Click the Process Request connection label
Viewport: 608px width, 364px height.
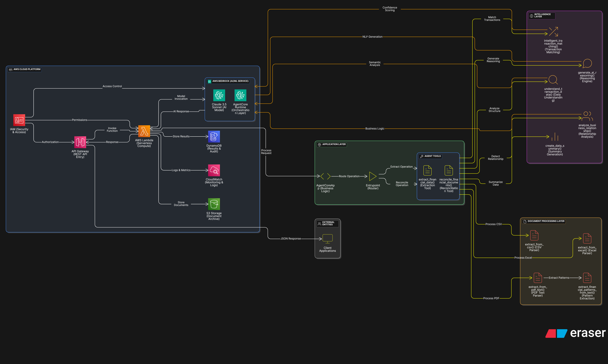pos(266,152)
